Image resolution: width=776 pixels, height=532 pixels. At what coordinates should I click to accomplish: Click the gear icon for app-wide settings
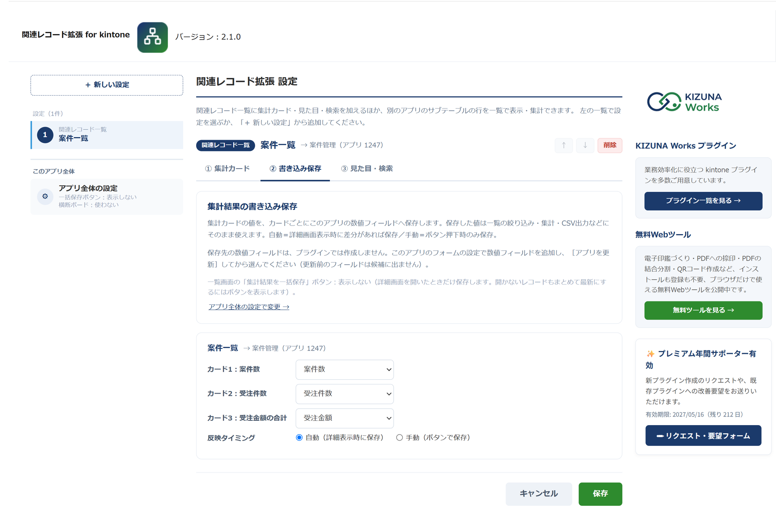[x=45, y=196]
